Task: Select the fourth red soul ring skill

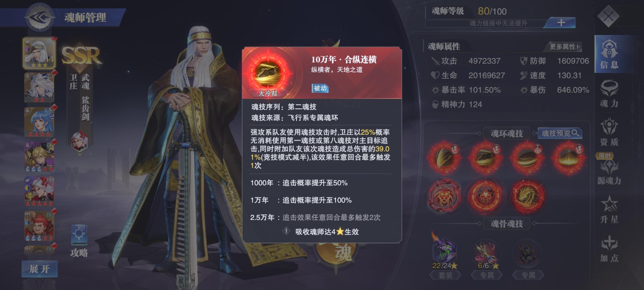Action: [x=569, y=158]
